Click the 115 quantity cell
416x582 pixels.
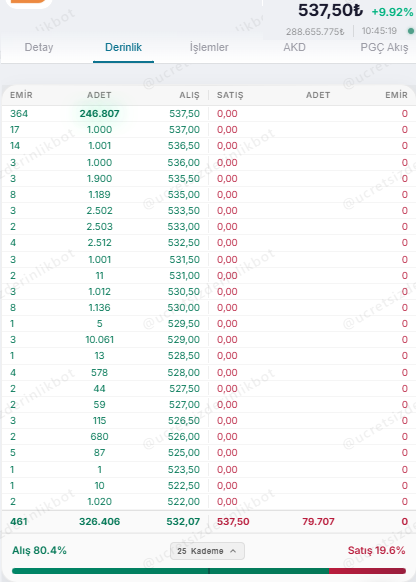pyautogui.click(x=99, y=420)
